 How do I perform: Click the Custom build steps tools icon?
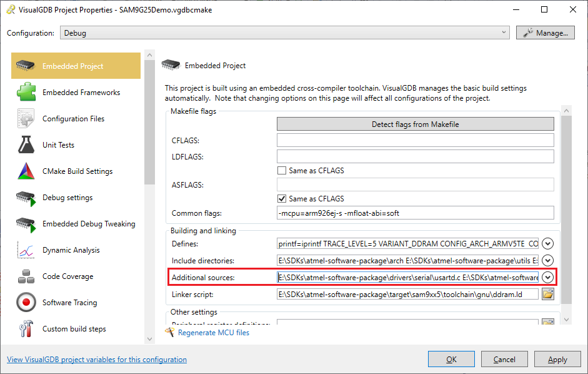tap(26, 328)
